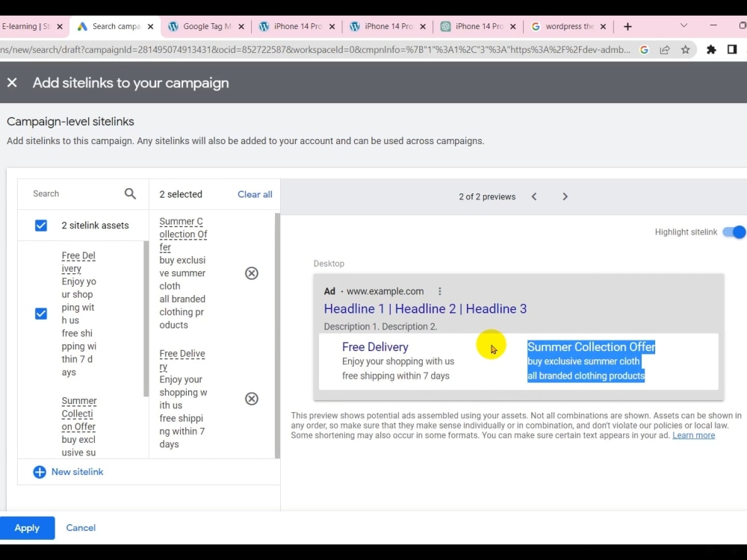Close the E-learning tab
This screenshot has width=747, height=560.
pos(60,27)
